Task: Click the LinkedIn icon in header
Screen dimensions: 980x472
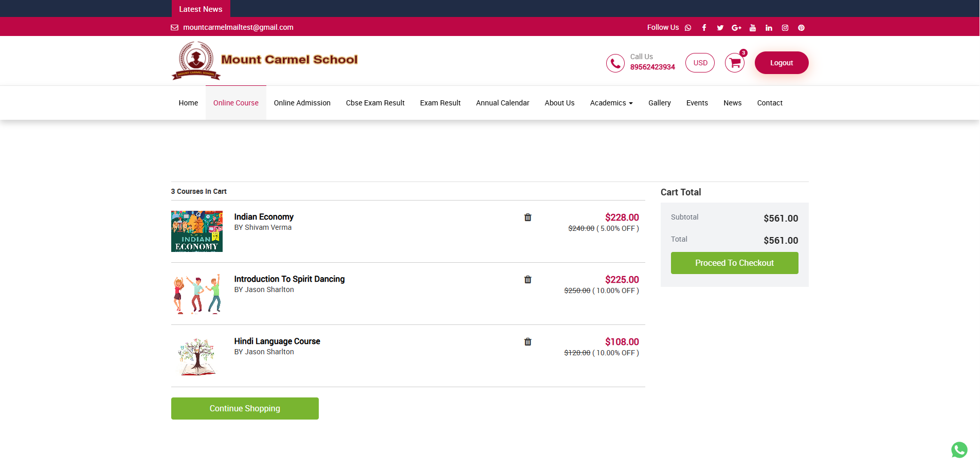Action: tap(769, 28)
